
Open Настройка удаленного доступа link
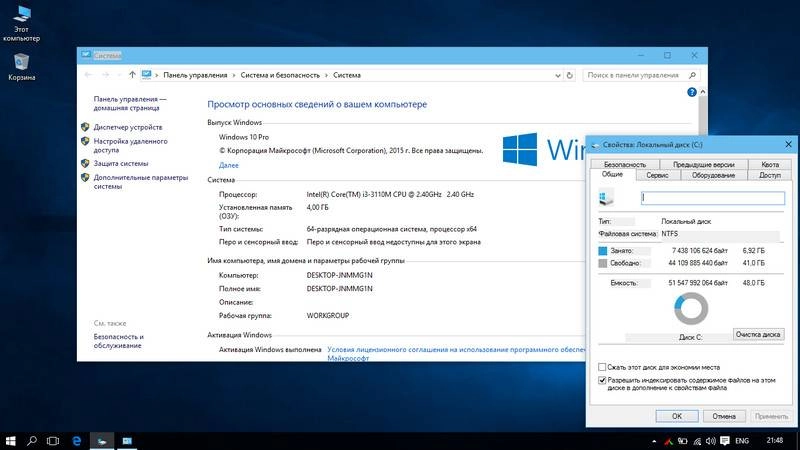[x=130, y=145]
